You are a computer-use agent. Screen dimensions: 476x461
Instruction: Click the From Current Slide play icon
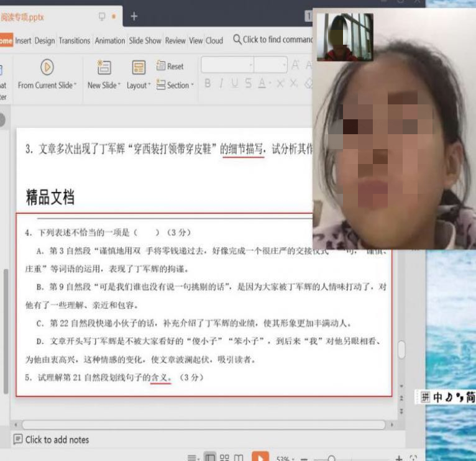click(x=47, y=66)
